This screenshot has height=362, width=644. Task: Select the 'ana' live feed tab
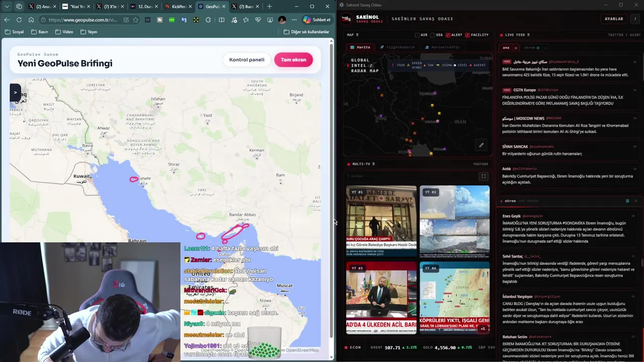tap(506, 48)
